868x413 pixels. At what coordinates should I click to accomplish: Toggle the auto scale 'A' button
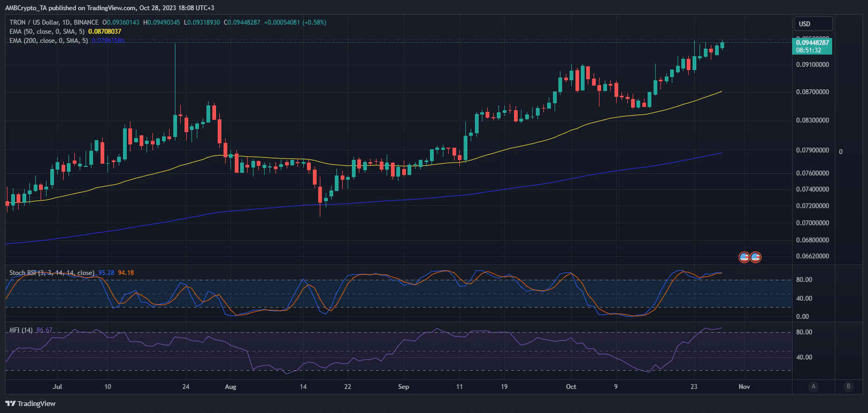[x=813, y=386]
